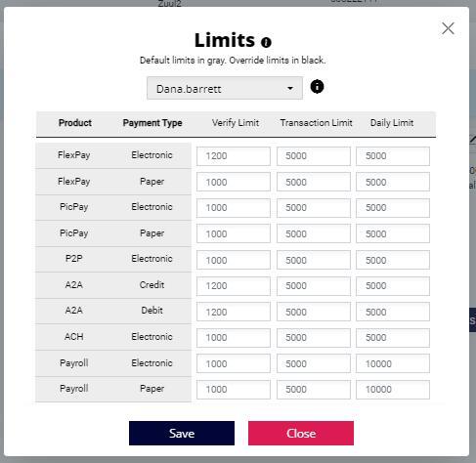Click the red Close button
This screenshot has height=463, width=476.
click(x=301, y=433)
